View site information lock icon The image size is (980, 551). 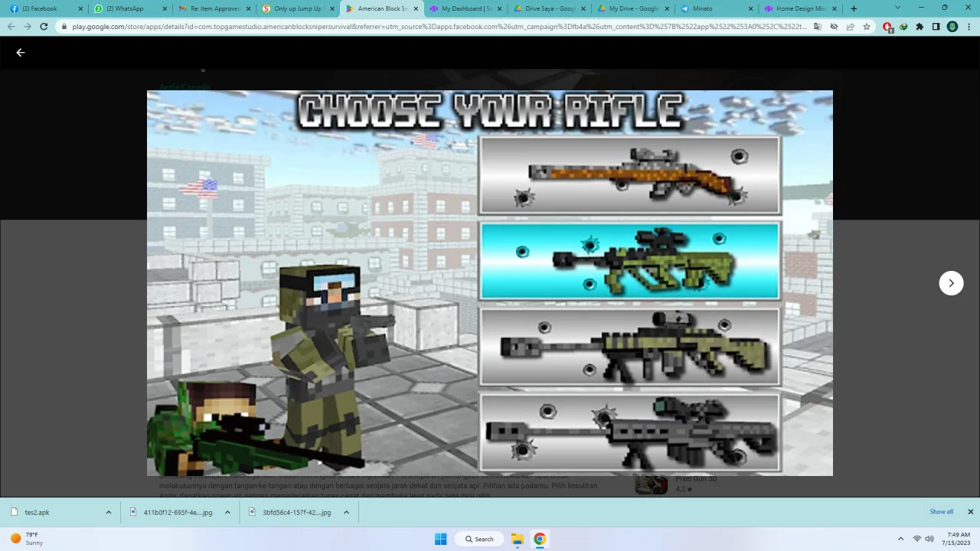click(65, 26)
